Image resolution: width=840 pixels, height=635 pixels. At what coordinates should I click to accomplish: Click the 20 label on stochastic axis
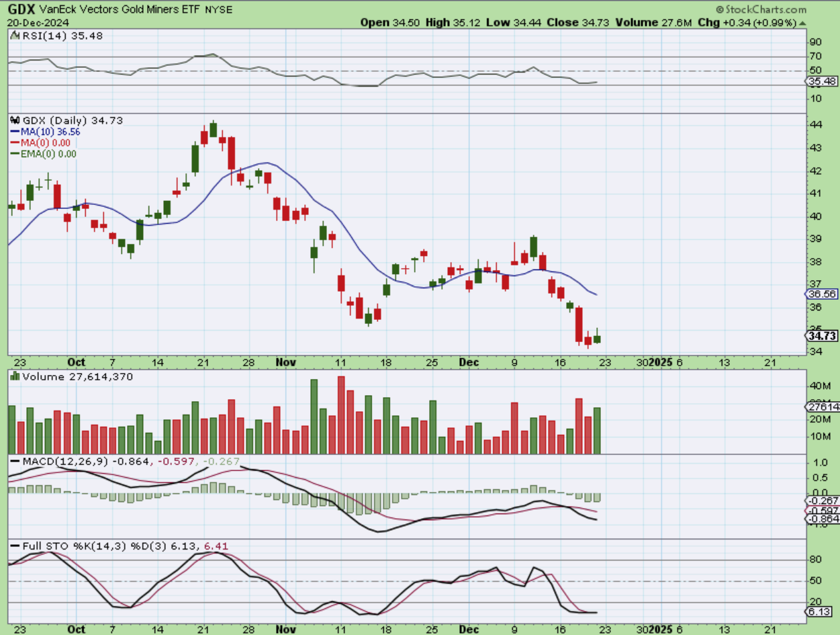click(815, 602)
